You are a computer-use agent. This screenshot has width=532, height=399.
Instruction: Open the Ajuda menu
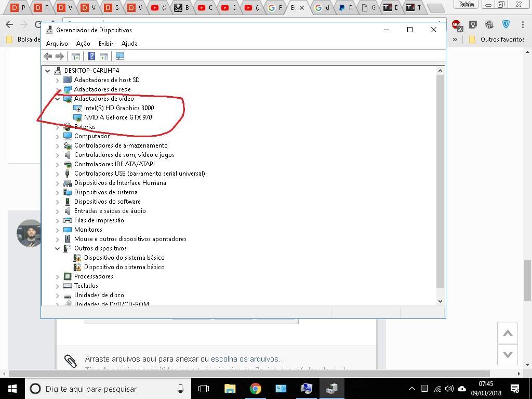129,44
